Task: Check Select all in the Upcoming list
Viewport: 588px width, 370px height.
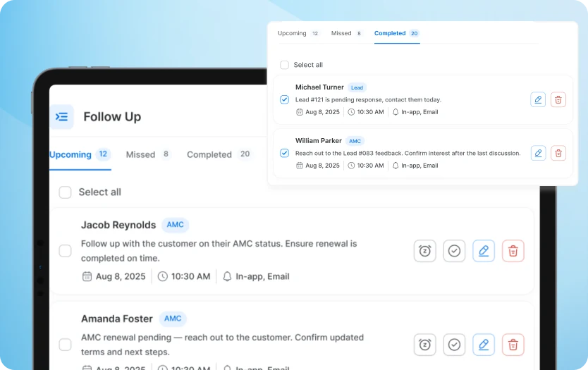Action: [x=66, y=192]
